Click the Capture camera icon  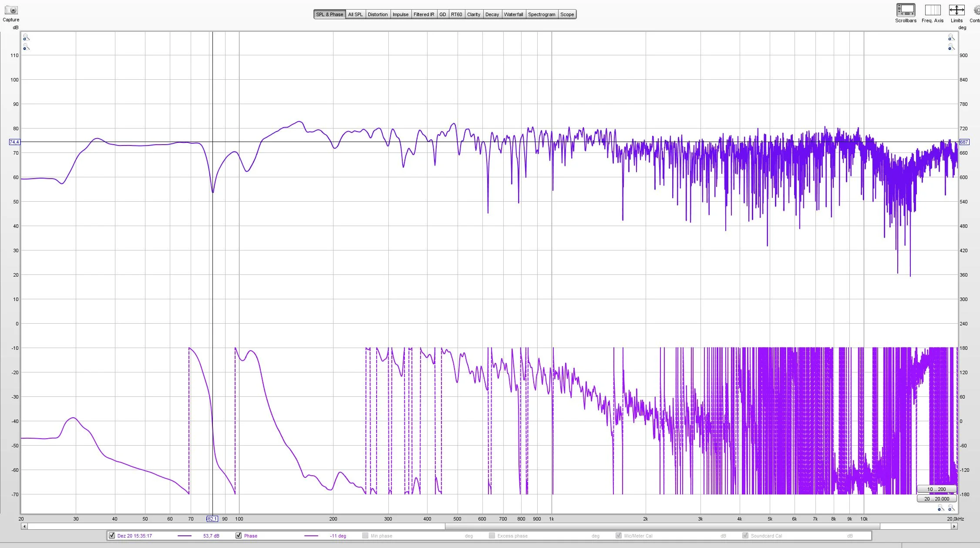coord(11,10)
